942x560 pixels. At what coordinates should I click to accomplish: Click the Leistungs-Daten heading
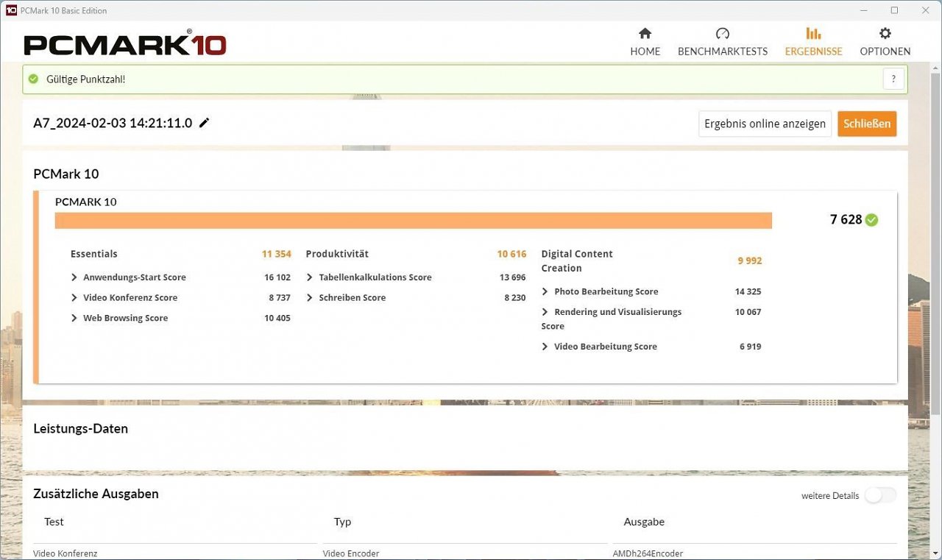(x=80, y=429)
